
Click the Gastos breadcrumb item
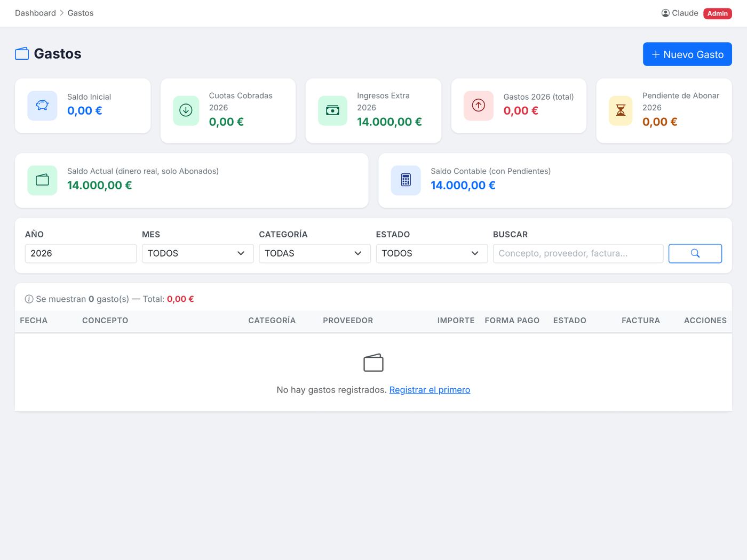(81, 13)
